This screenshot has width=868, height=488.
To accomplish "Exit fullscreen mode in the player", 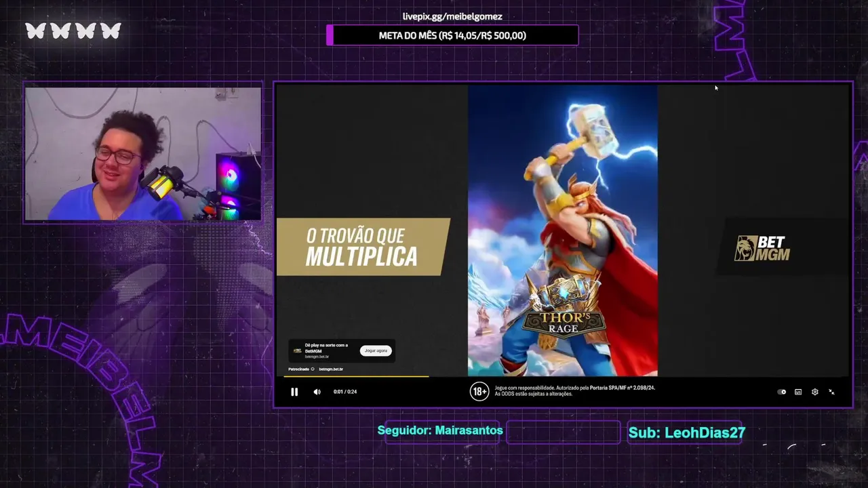I will [832, 392].
